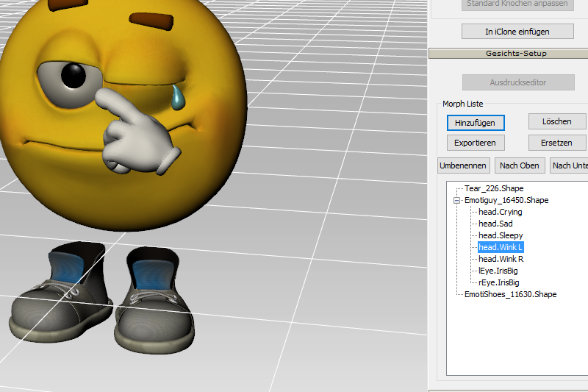Move morph down with Nach Unten
Viewport: 588px width, 392px height.
[569, 165]
